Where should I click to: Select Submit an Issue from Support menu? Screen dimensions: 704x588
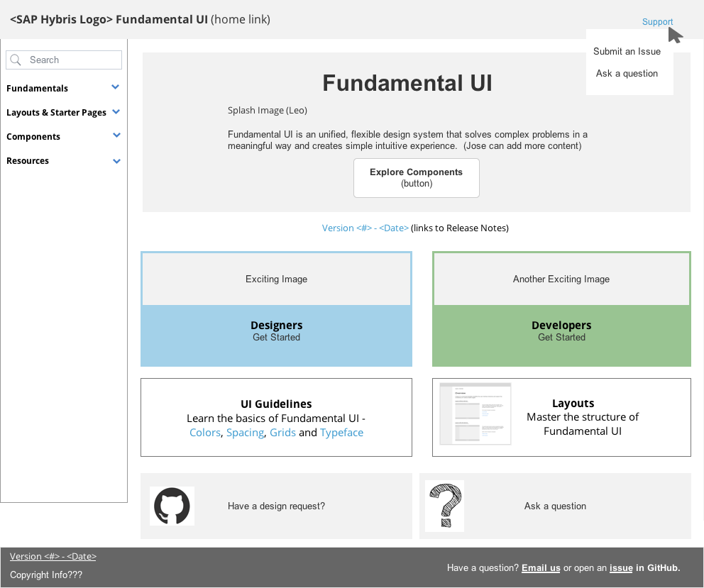[627, 51]
